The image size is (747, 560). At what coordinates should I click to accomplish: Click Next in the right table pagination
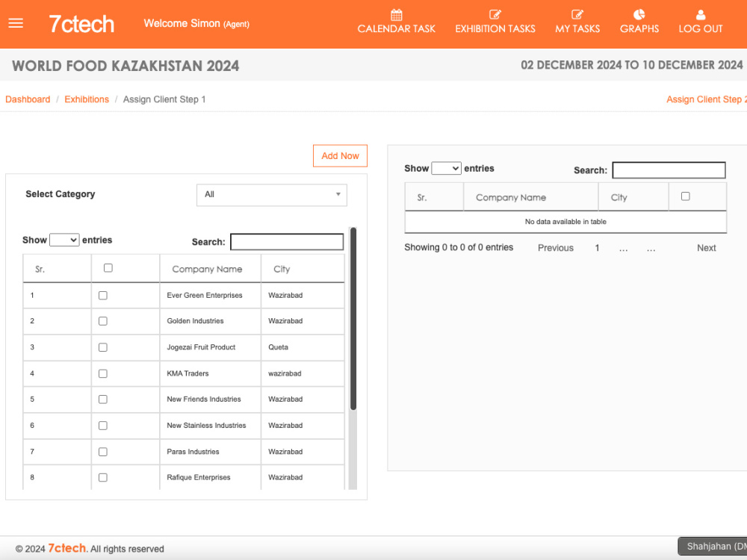[x=707, y=248]
